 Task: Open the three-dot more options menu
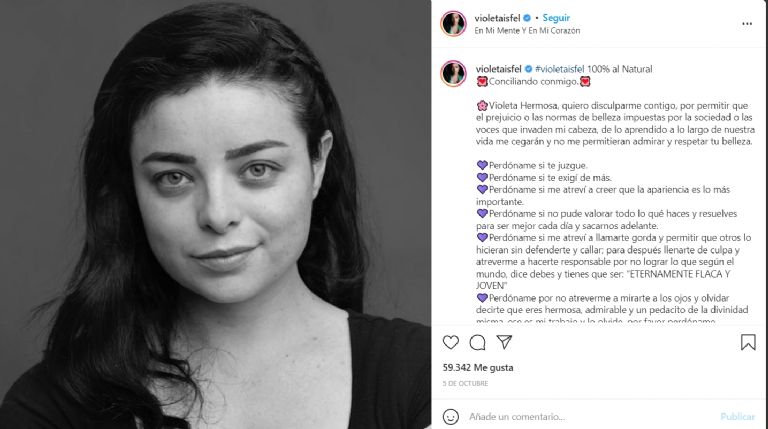(x=747, y=24)
